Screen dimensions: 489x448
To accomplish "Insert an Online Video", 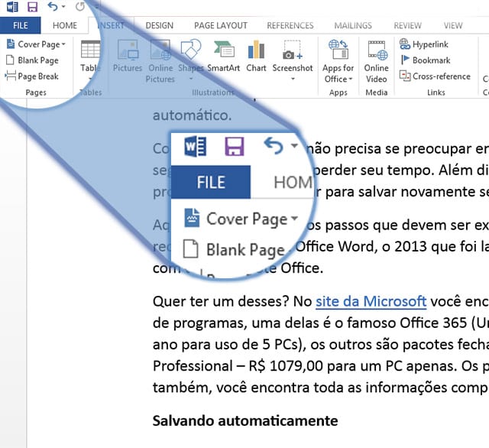I will coord(377,61).
